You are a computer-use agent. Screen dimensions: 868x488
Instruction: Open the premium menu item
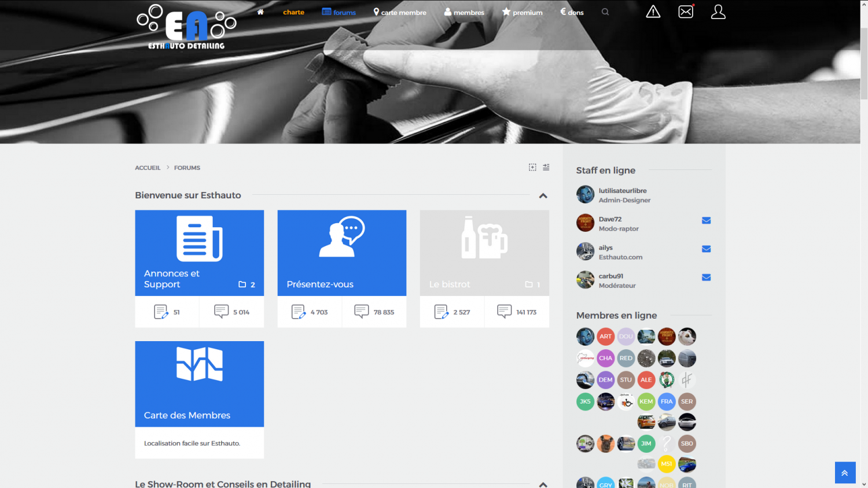[x=523, y=12]
